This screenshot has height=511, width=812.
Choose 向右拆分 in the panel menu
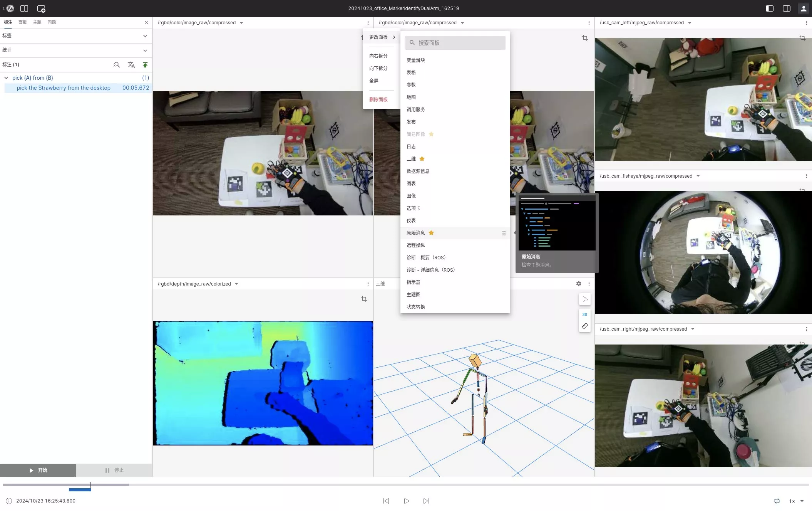tap(378, 56)
